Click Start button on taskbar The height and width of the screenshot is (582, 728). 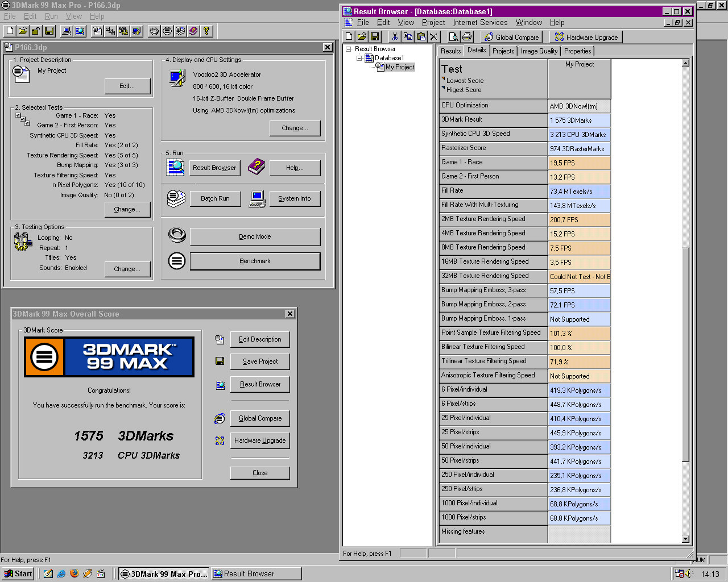(x=19, y=574)
